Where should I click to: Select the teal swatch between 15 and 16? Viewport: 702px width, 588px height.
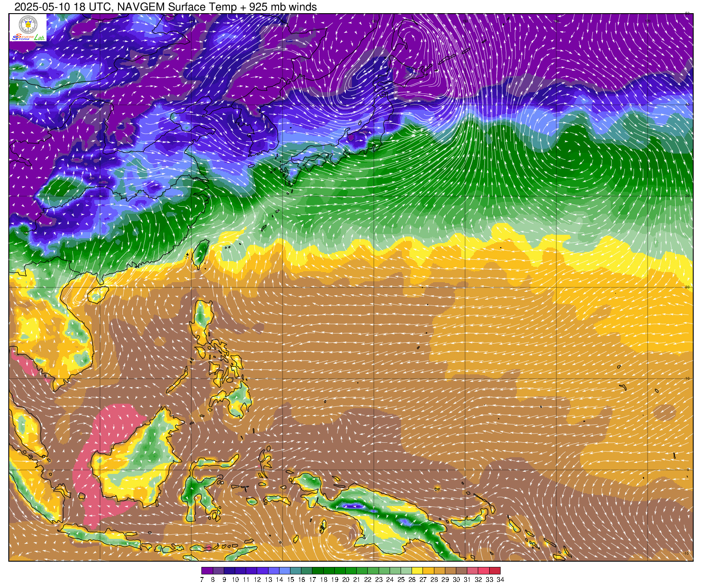click(x=296, y=571)
